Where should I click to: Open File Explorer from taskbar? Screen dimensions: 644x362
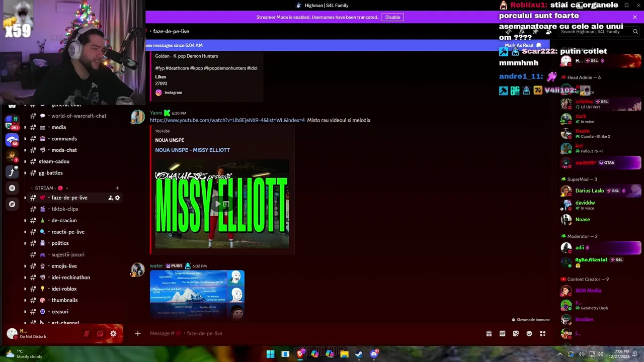point(344,354)
